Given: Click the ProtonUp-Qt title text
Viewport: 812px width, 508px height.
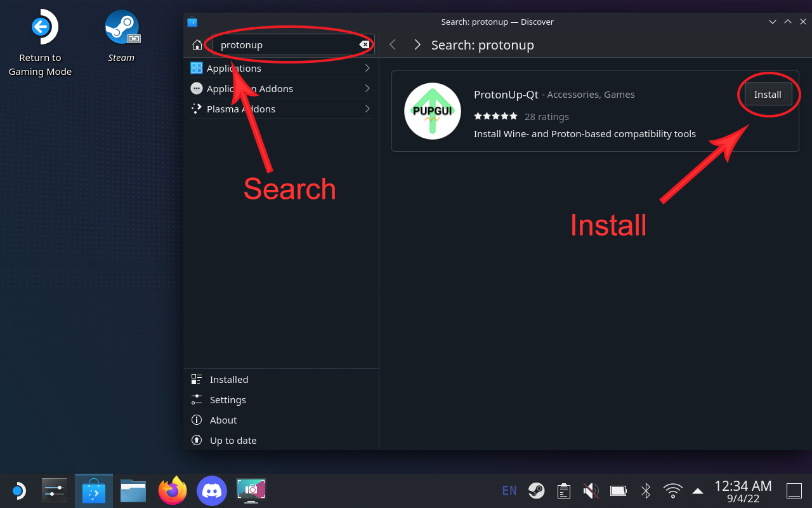Looking at the screenshot, I should pos(506,94).
